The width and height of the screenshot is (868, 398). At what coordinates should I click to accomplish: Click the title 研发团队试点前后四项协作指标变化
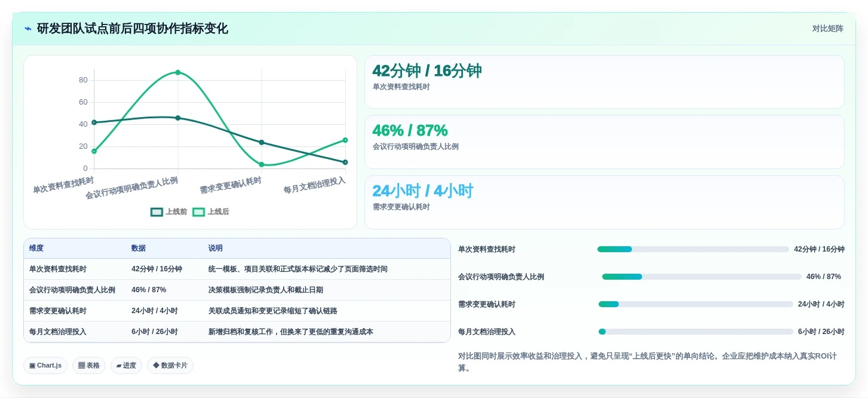pyautogui.click(x=133, y=29)
